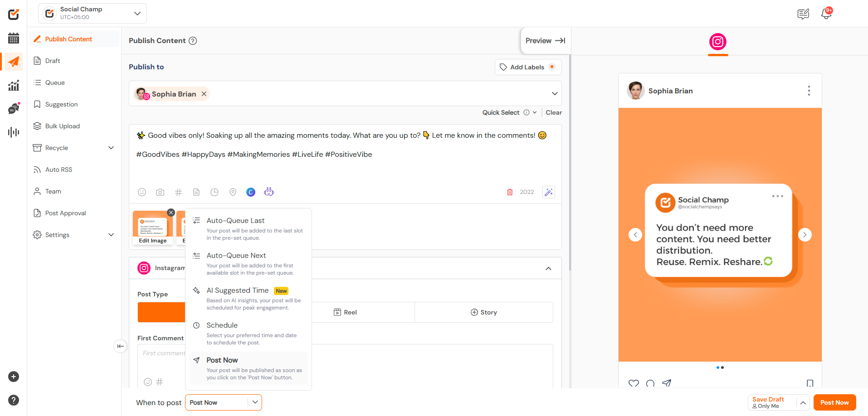
Task: Add media using camera icon
Action: [160, 192]
